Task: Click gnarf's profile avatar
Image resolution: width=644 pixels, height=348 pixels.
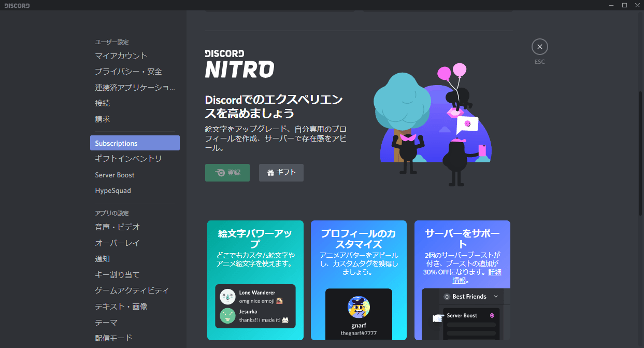Action: click(x=359, y=307)
